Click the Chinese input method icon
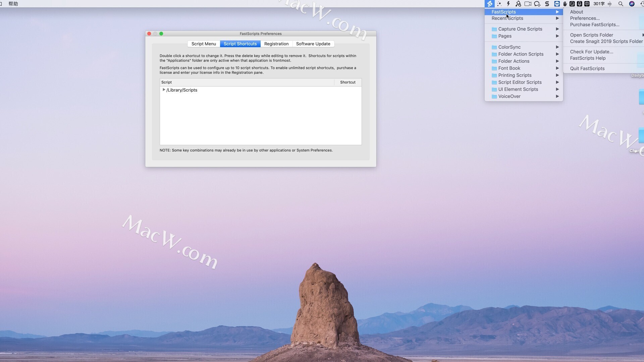 point(587,4)
